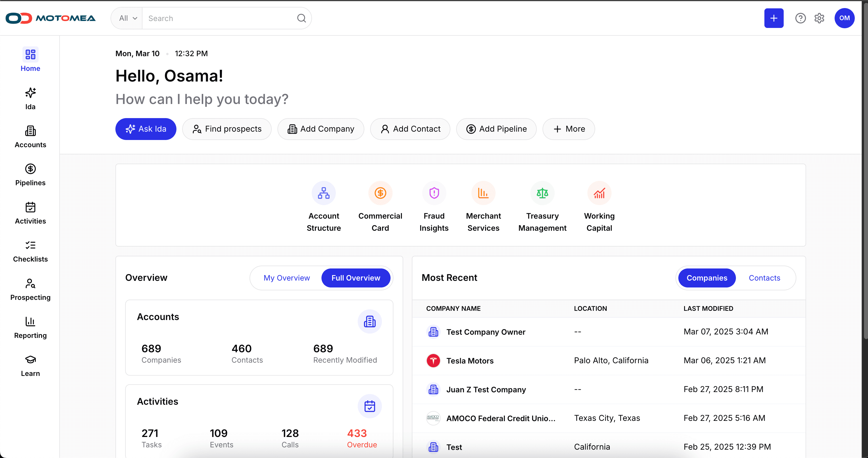Open Working Capital tile

[x=599, y=207]
